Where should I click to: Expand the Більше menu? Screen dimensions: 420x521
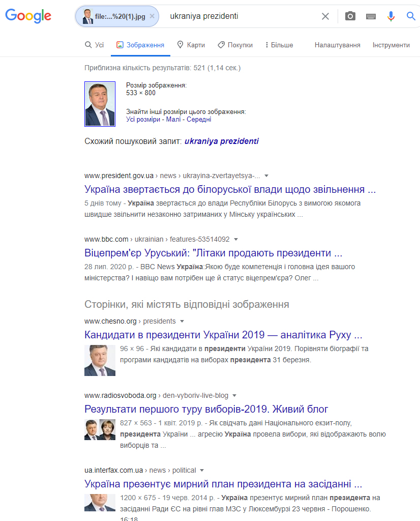click(279, 45)
